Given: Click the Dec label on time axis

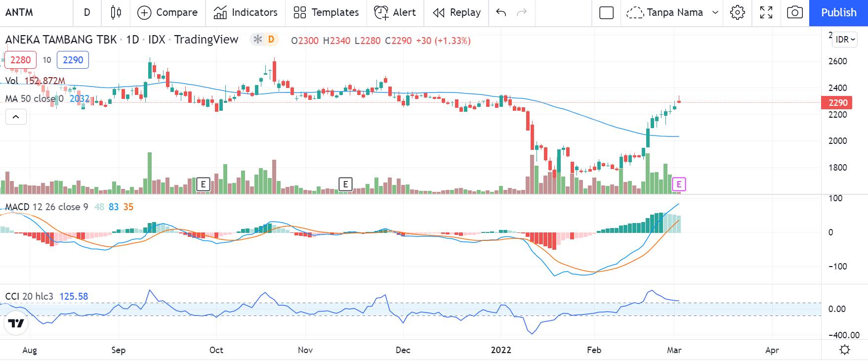Looking at the screenshot, I should [403, 350].
